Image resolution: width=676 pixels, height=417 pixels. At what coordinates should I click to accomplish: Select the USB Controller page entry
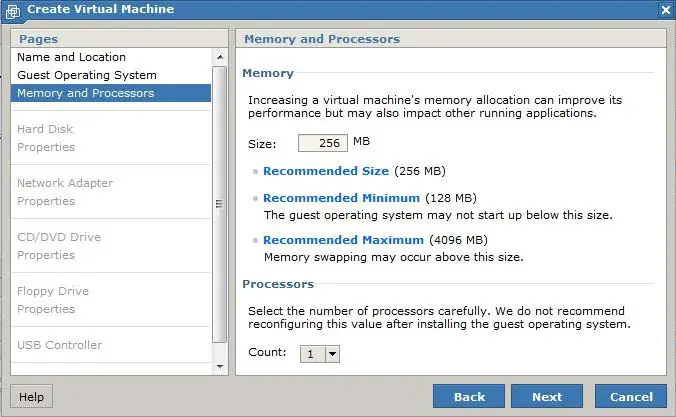click(59, 345)
